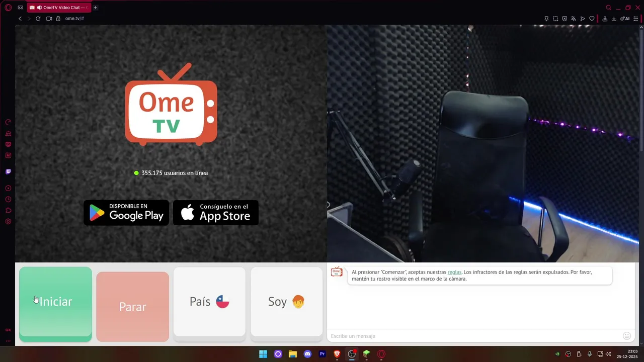Image resolution: width=644 pixels, height=362 pixels.
Task: Take a snapshot with the capture icon
Action: pos(555,19)
